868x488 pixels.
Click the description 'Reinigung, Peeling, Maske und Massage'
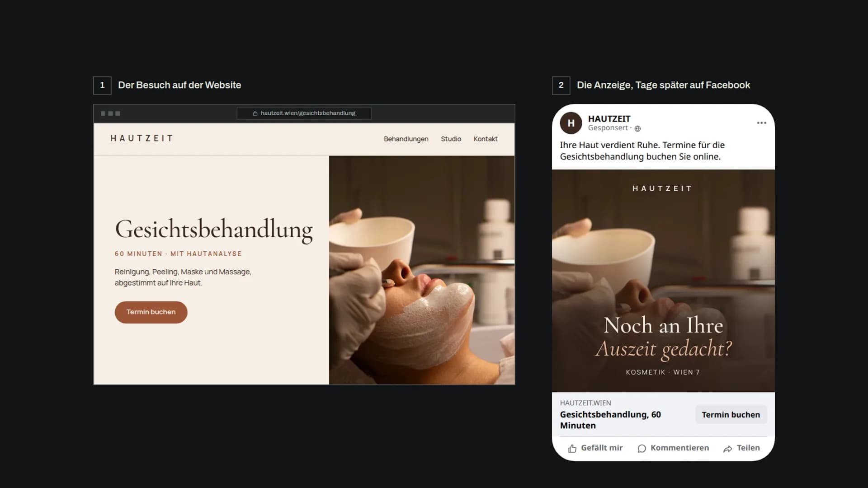point(183,272)
